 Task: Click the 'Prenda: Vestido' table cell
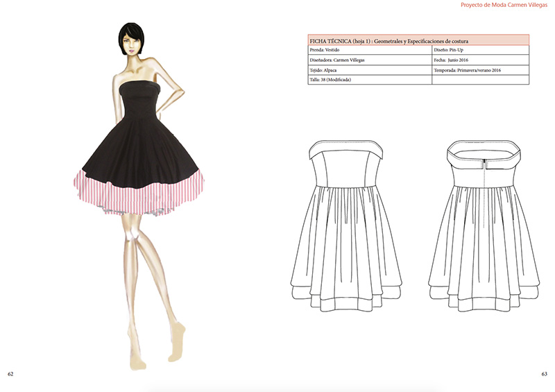pyautogui.click(x=369, y=50)
